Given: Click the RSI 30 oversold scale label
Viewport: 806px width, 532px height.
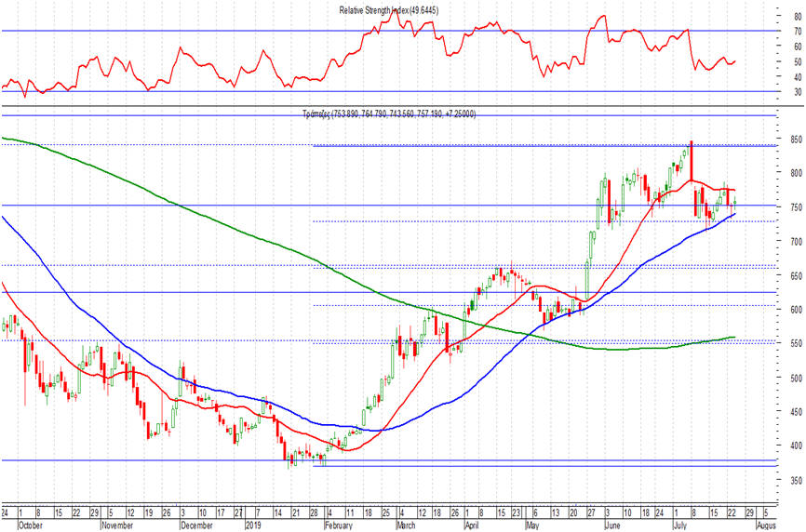Looking at the screenshot, I should (798, 92).
